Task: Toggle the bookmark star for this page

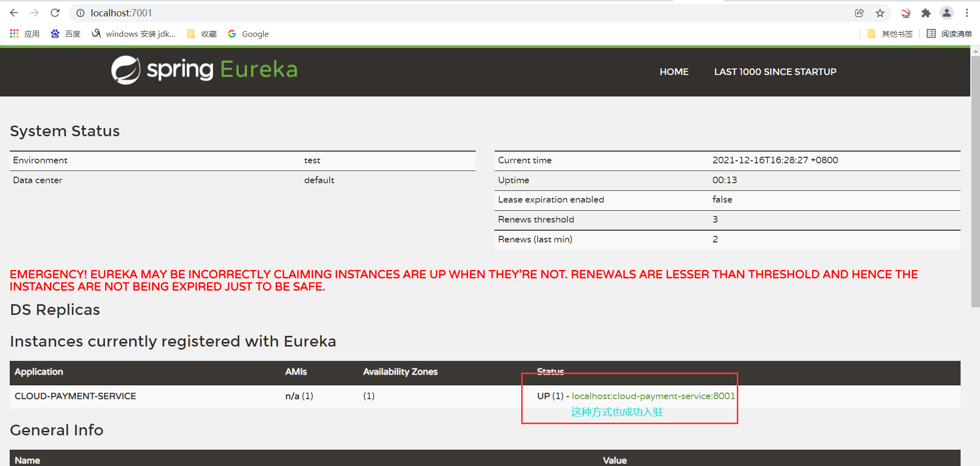Action: pos(880,13)
